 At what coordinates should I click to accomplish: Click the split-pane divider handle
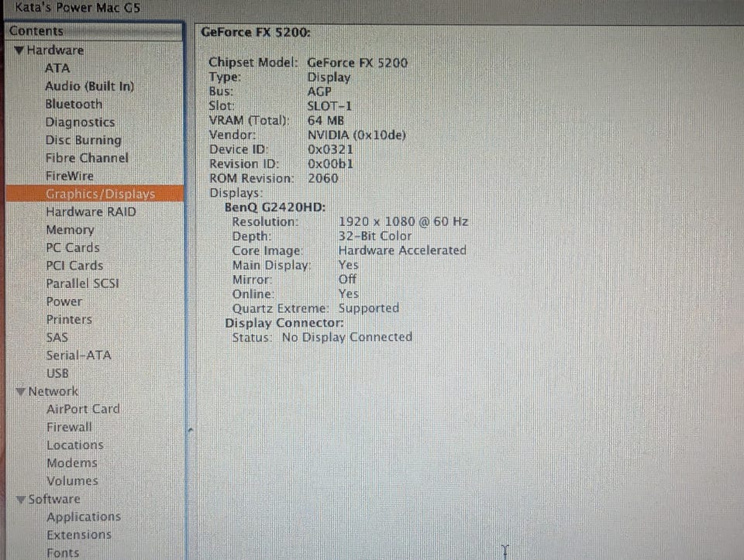tap(191, 430)
